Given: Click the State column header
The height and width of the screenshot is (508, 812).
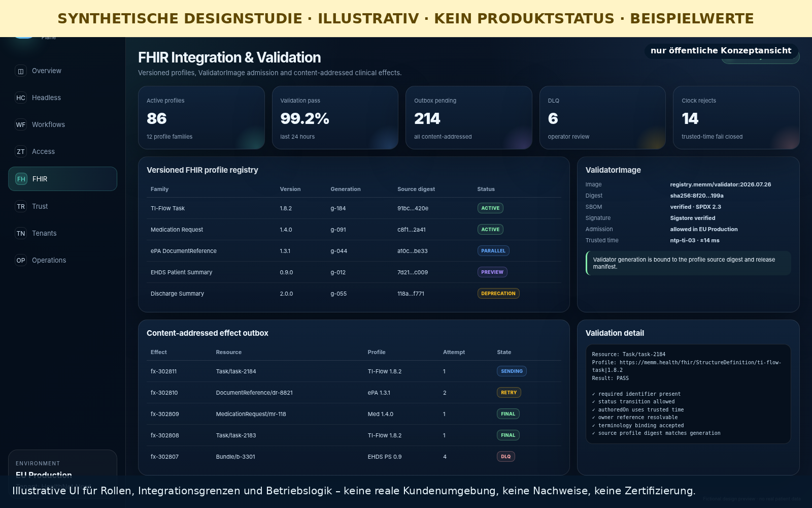Looking at the screenshot, I should point(504,353).
